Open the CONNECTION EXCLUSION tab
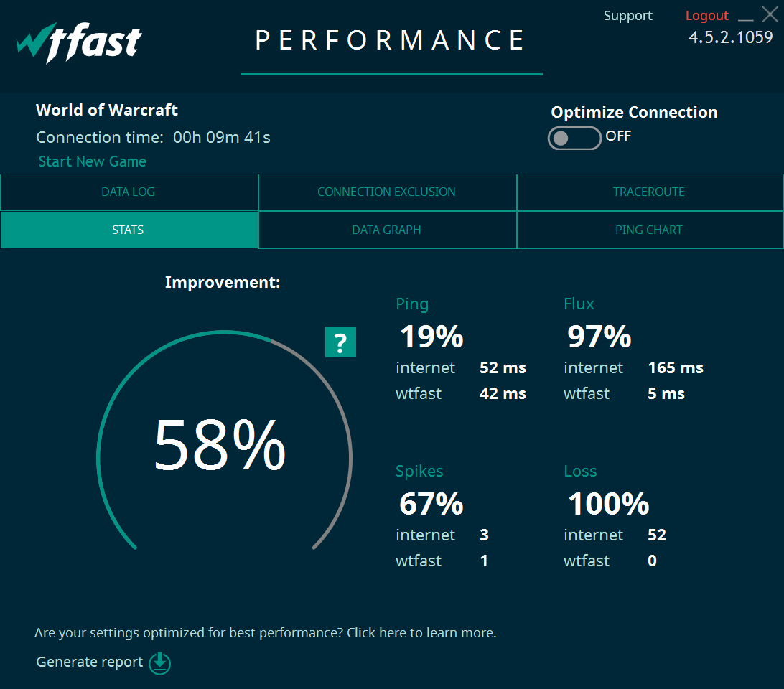 (x=387, y=192)
